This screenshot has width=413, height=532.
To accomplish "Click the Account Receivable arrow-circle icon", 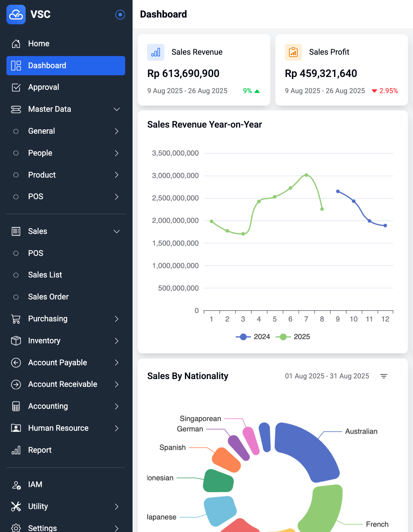I will tap(16, 384).
